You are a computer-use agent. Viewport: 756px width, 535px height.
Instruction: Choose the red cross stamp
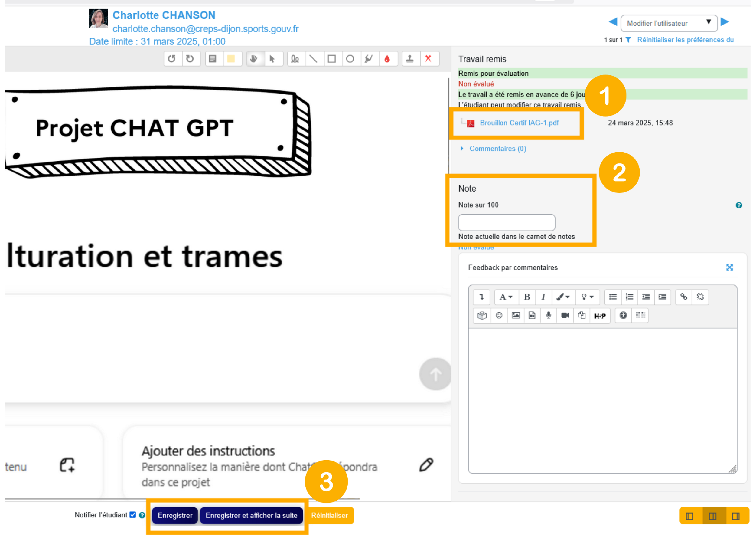[x=429, y=59]
